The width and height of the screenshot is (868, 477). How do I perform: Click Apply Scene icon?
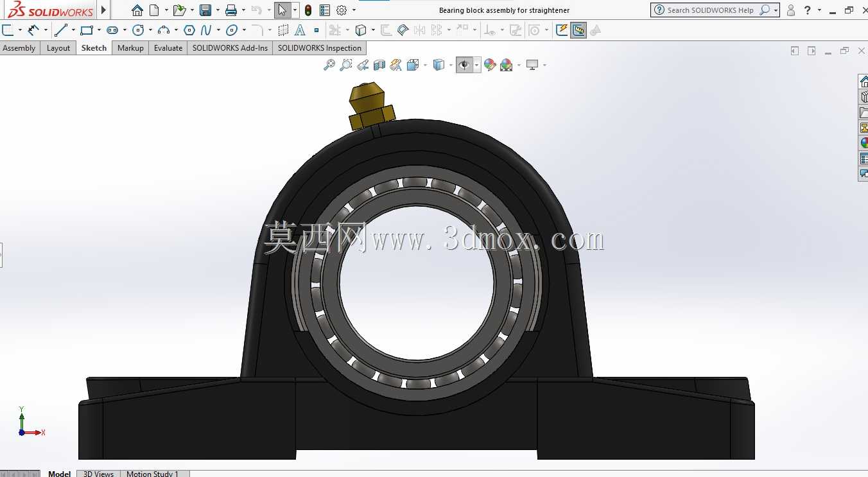507,65
